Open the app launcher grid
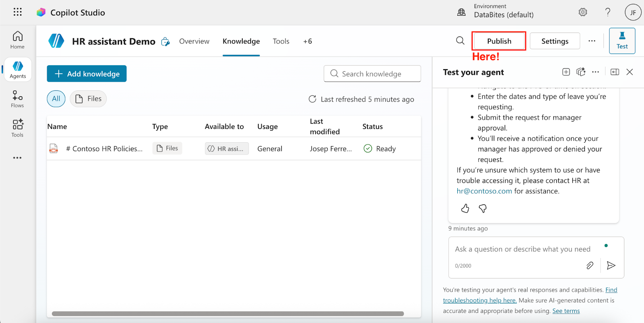 click(x=17, y=12)
